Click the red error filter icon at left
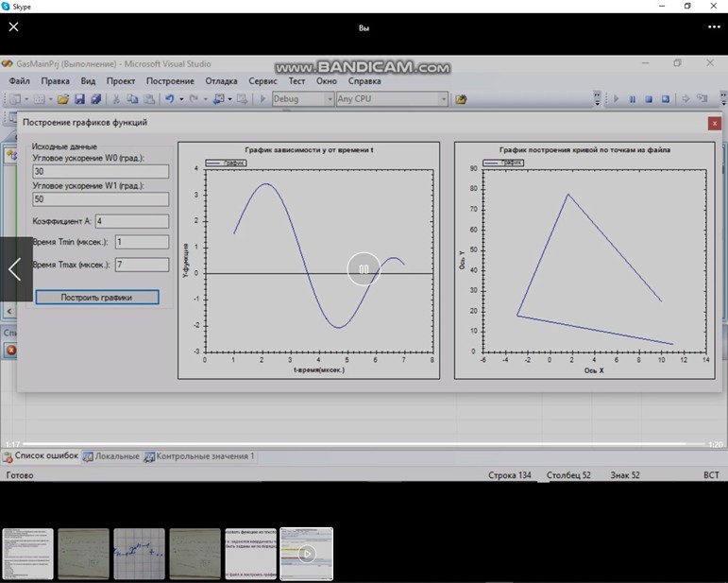Screen dimensions: 728x583 [x=11, y=351]
